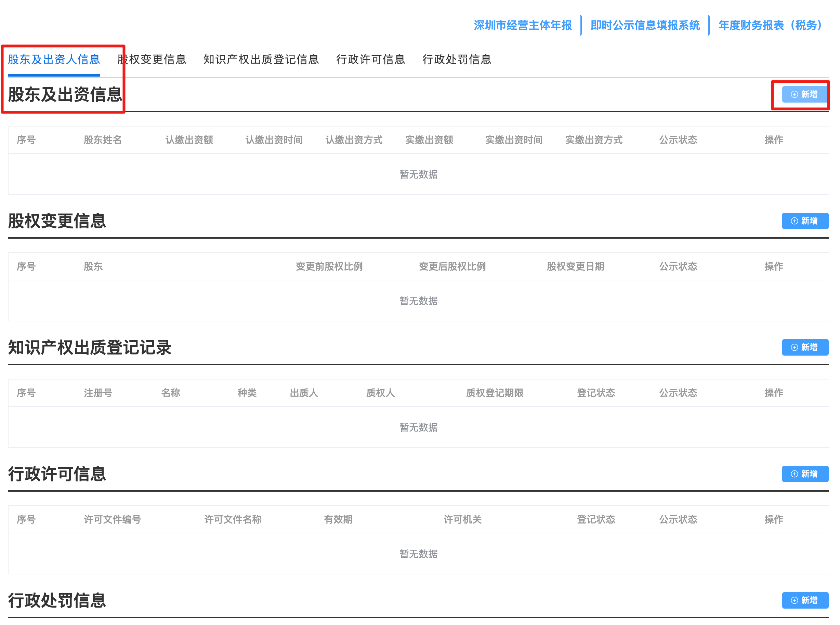Viewport: 840px width, 625px height.
Task: Click 知识产权出质登记记录 section heading
Action: point(90,347)
